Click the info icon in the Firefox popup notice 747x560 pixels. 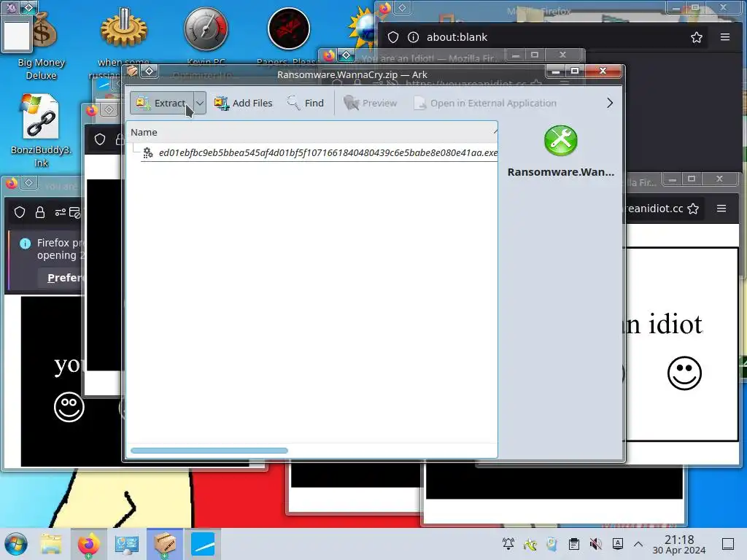(x=26, y=244)
